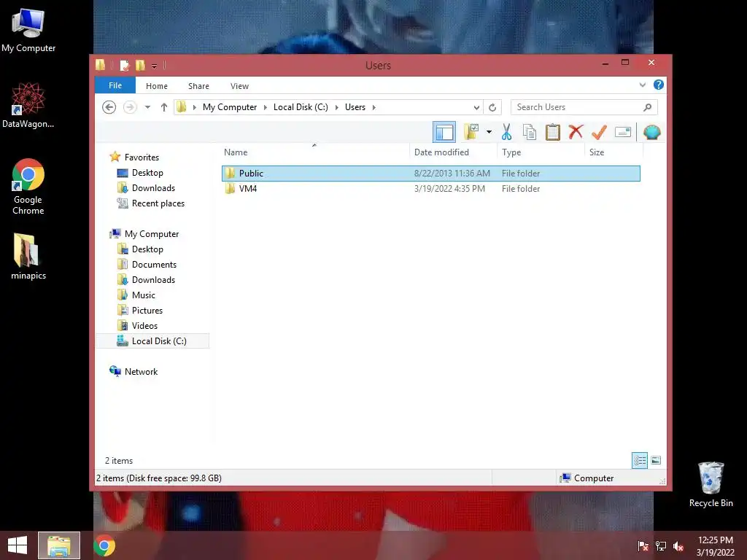Click File Explorer in the taskbar
Viewport: 747px width, 560px height.
tap(59, 545)
